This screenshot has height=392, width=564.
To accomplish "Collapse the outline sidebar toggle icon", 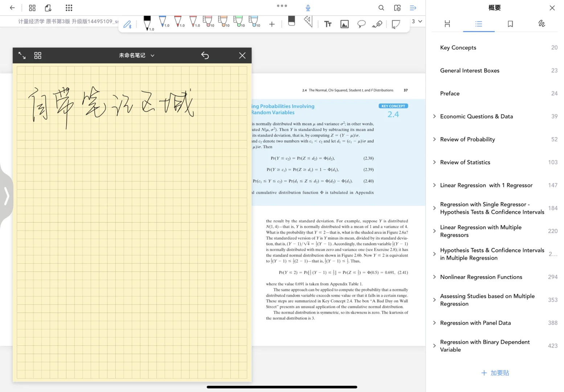I will [x=413, y=8].
